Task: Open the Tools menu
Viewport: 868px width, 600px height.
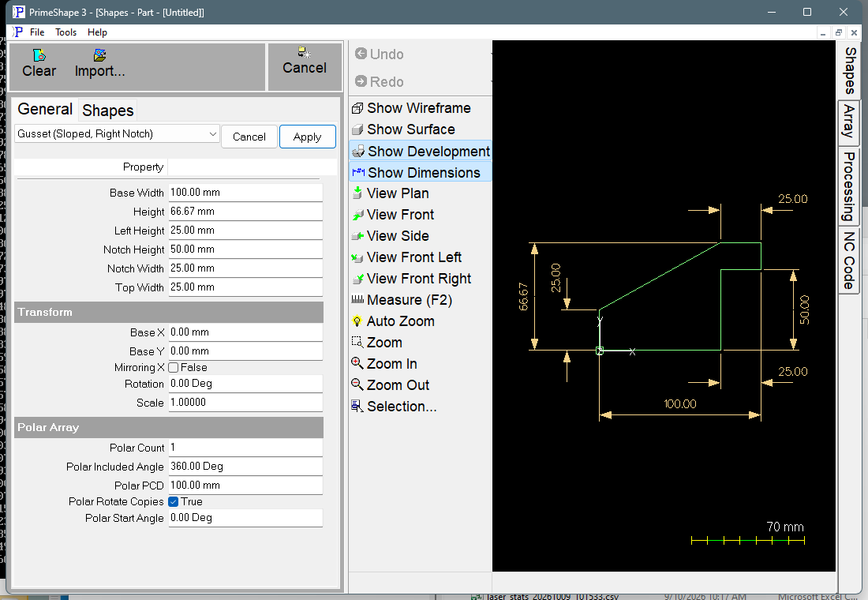Action: pos(65,32)
